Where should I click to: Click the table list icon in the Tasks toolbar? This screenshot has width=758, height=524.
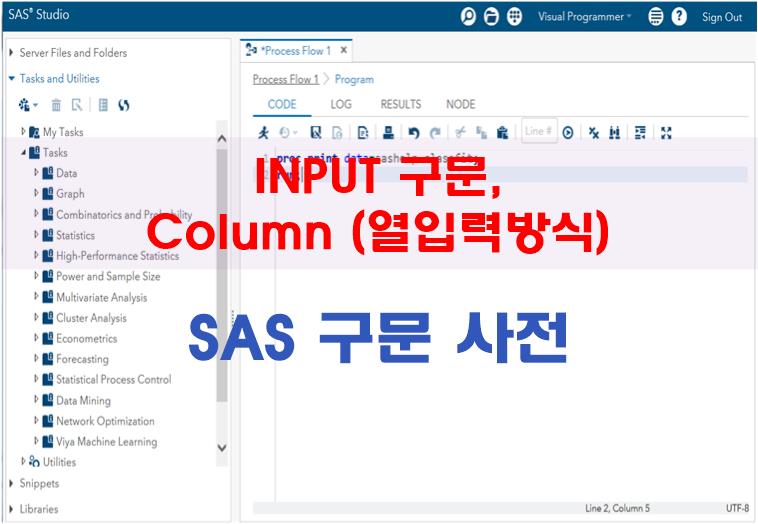tap(103, 105)
